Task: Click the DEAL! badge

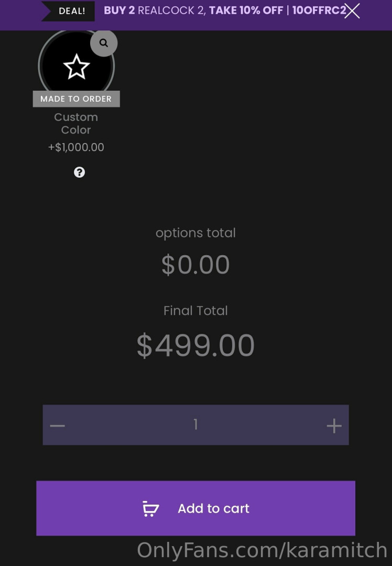Action: 72,11
